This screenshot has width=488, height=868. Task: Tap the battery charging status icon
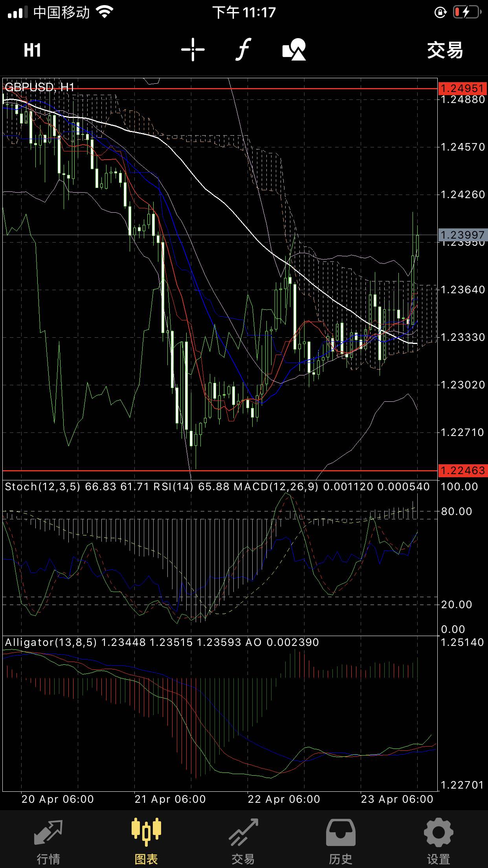[467, 12]
